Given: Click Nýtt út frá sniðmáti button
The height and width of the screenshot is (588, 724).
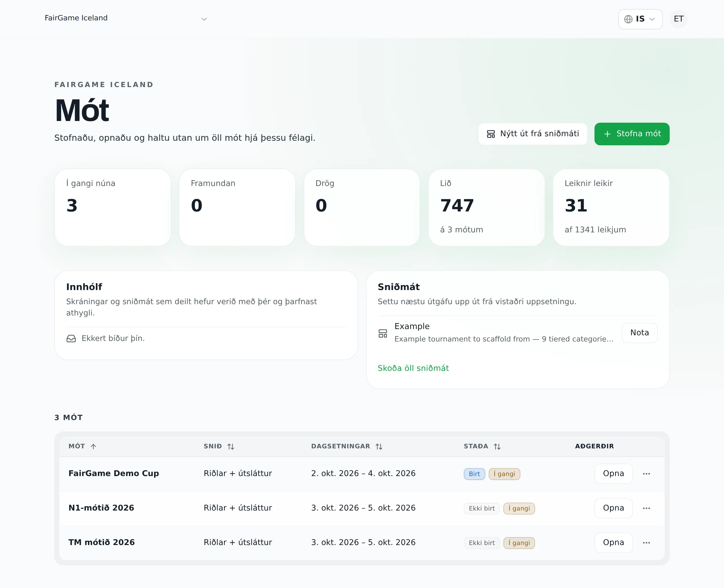Looking at the screenshot, I should click(x=532, y=134).
